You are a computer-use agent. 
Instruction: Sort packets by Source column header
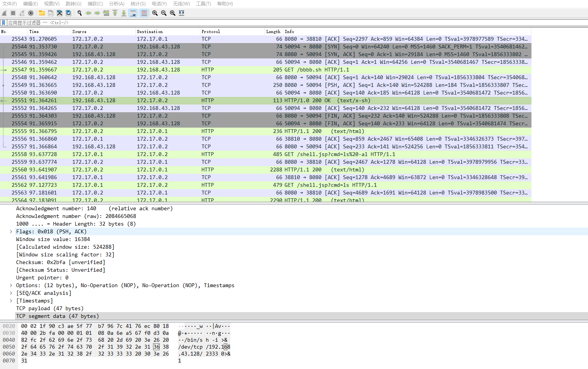(103, 32)
